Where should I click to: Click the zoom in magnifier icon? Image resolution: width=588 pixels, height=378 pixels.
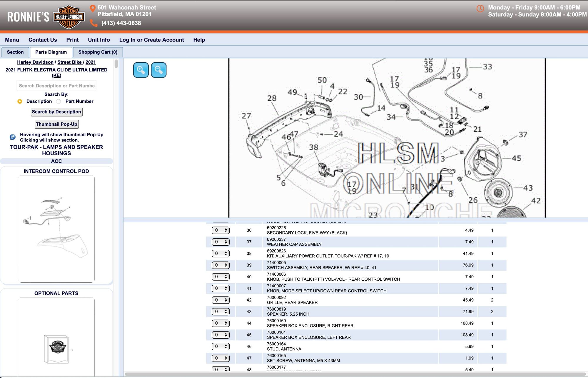coord(141,70)
